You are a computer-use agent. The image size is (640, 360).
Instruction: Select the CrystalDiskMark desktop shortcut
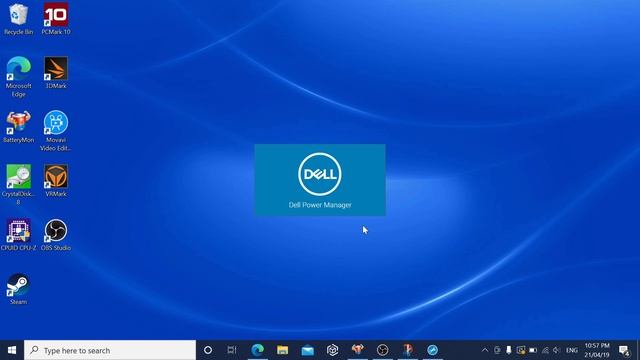coord(18,185)
